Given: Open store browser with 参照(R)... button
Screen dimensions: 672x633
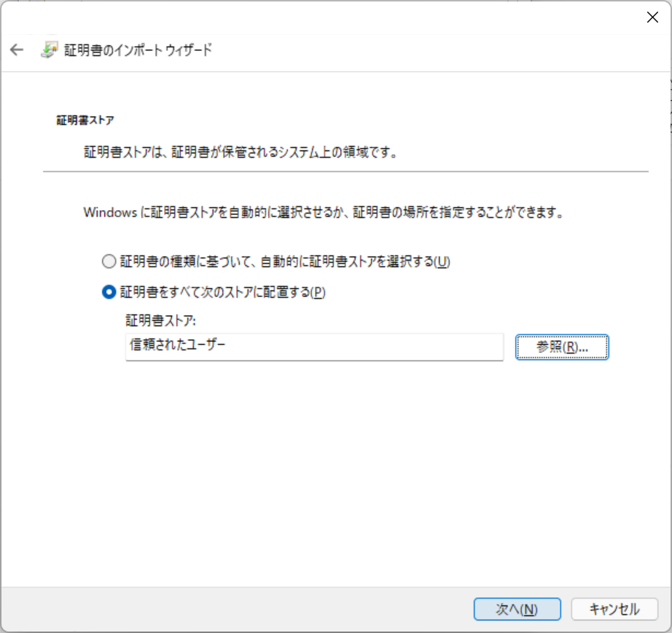Looking at the screenshot, I should pos(562,347).
